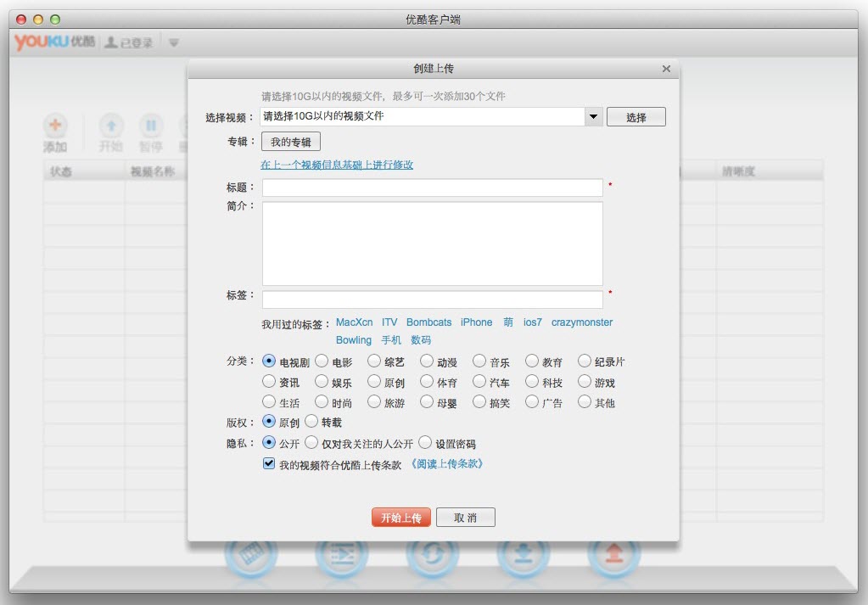The width and height of the screenshot is (868, 605).
Task: Choose the 设置密码 privacy option
Action: (425, 442)
